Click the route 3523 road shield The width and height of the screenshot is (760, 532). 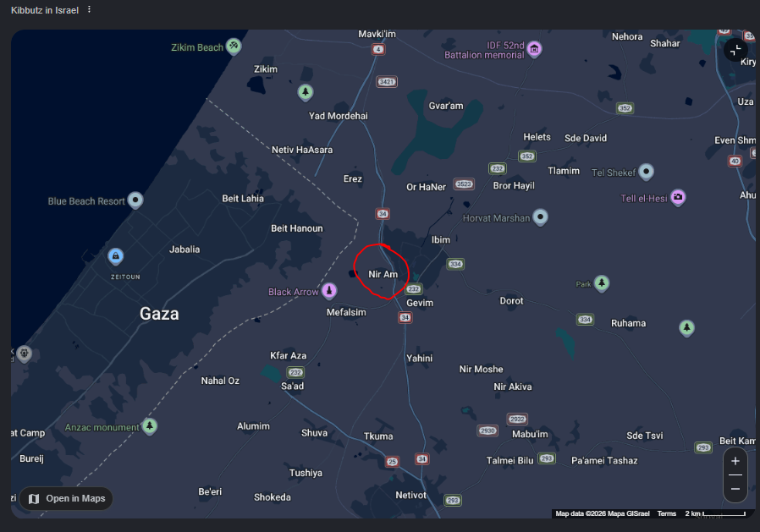464,184
